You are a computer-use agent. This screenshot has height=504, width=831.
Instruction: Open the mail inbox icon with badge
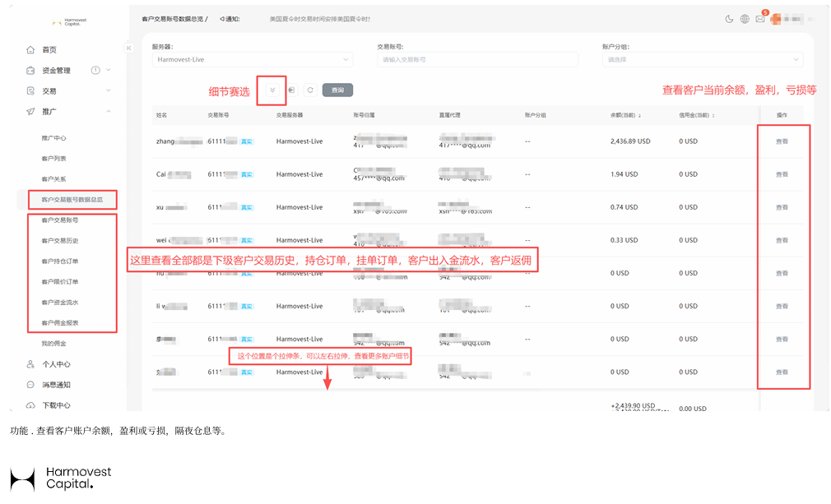pyautogui.click(x=760, y=19)
